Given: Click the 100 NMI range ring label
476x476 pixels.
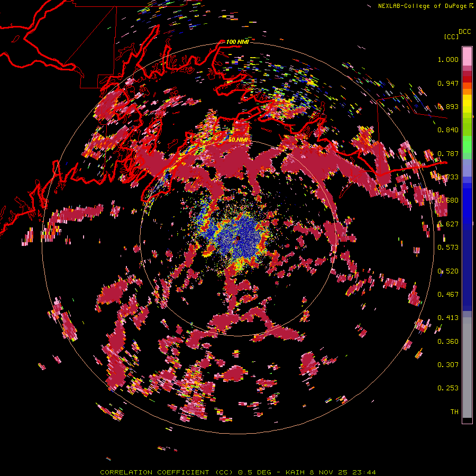Looking at the screenshot, I should [x=237, y=42].
